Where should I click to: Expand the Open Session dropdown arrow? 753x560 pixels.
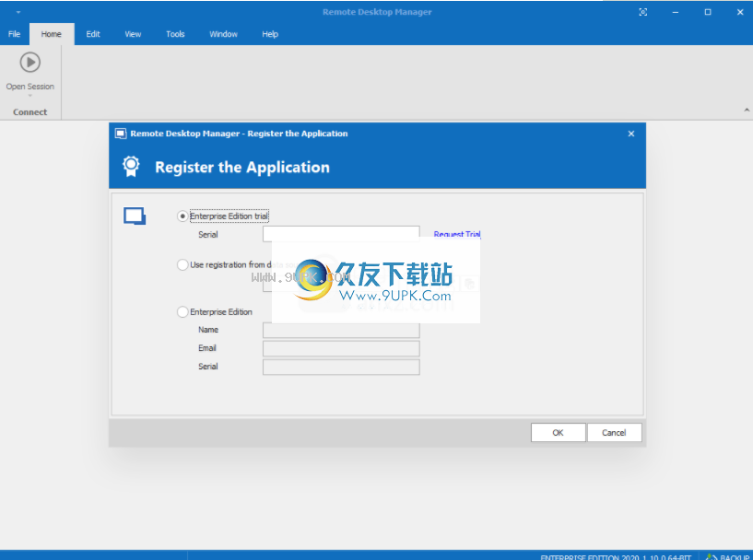pos(29,96)
